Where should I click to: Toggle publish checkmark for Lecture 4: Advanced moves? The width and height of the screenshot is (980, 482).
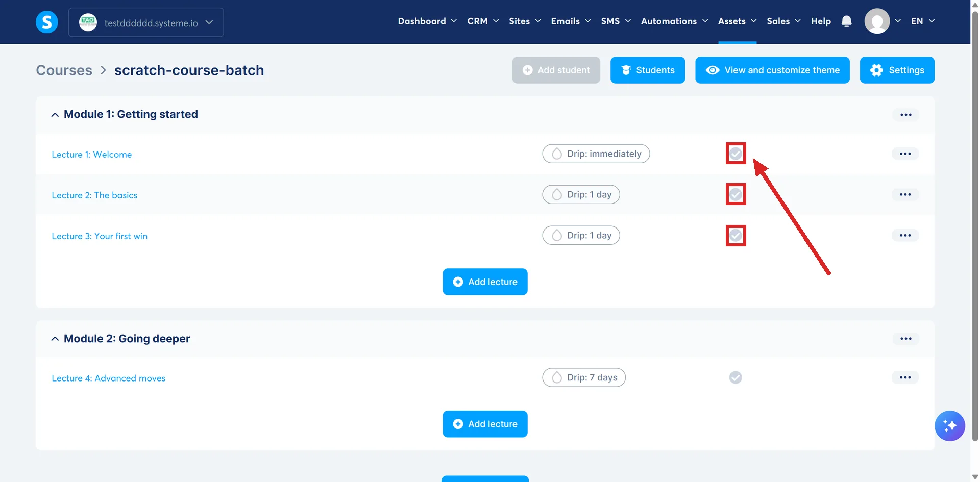point(736,377)
